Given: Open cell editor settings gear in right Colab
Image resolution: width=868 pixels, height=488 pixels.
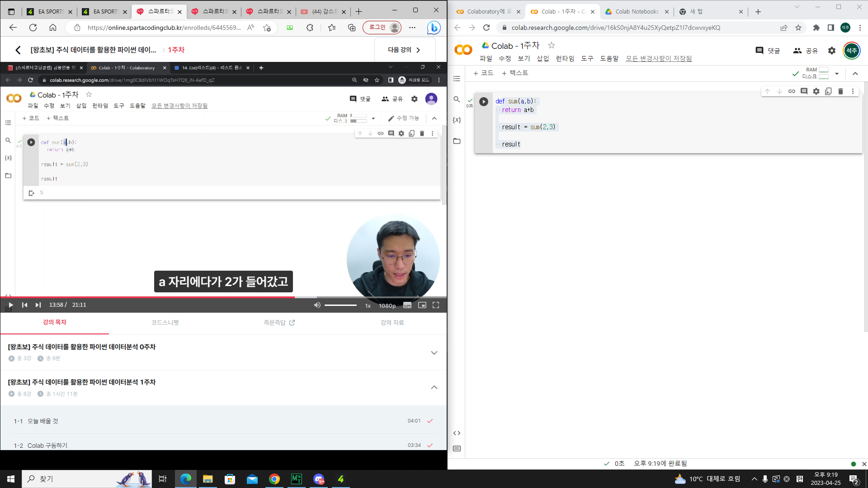Looking at the screenshot, I should pyautogui.click(x=816, y=91).
